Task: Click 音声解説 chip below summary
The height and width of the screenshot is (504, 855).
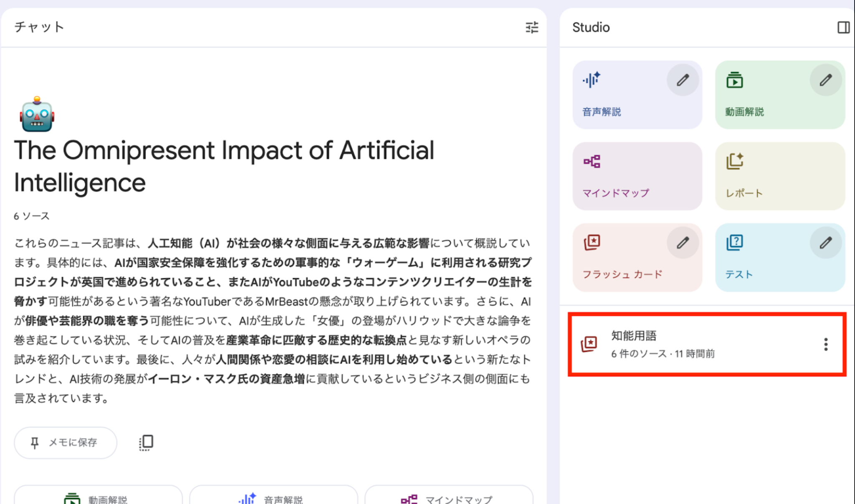Action: pos(274,497)
